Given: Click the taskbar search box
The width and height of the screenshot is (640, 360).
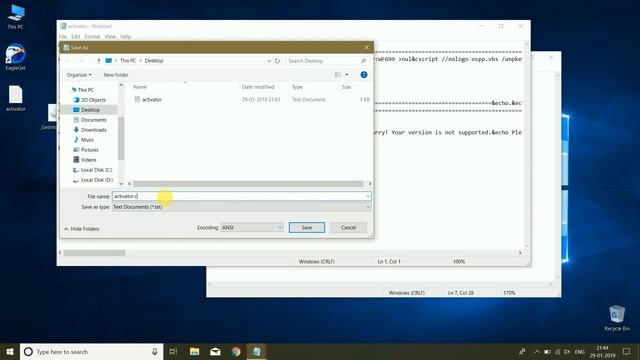Looking at the screenshot, I should tap(91, 351).
